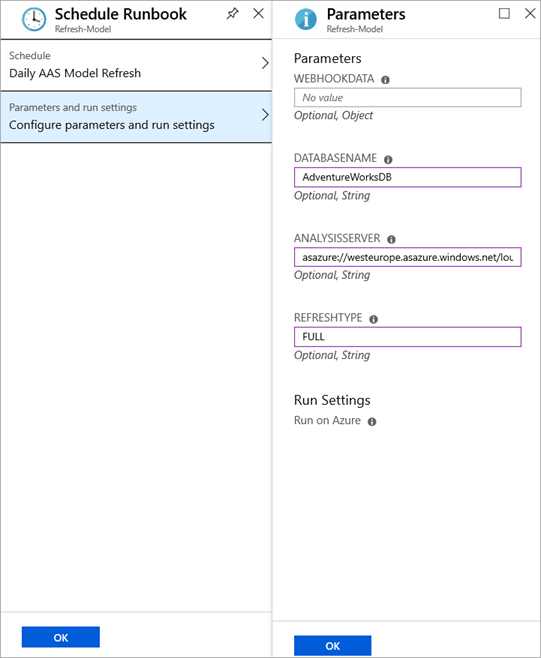Close the Schedule Runbook blade

point(259,13)
